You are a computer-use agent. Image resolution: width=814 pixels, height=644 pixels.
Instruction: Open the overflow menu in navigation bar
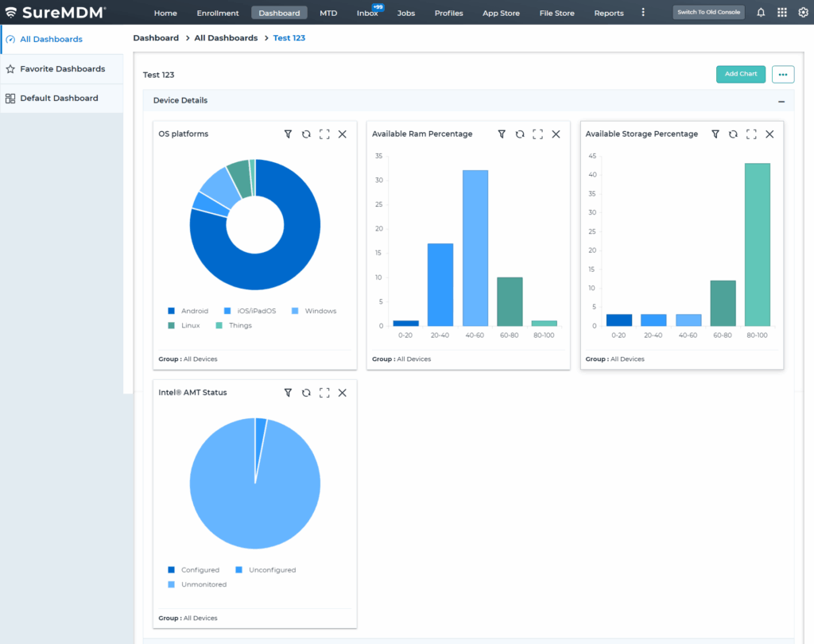click(x=643, y=12)
